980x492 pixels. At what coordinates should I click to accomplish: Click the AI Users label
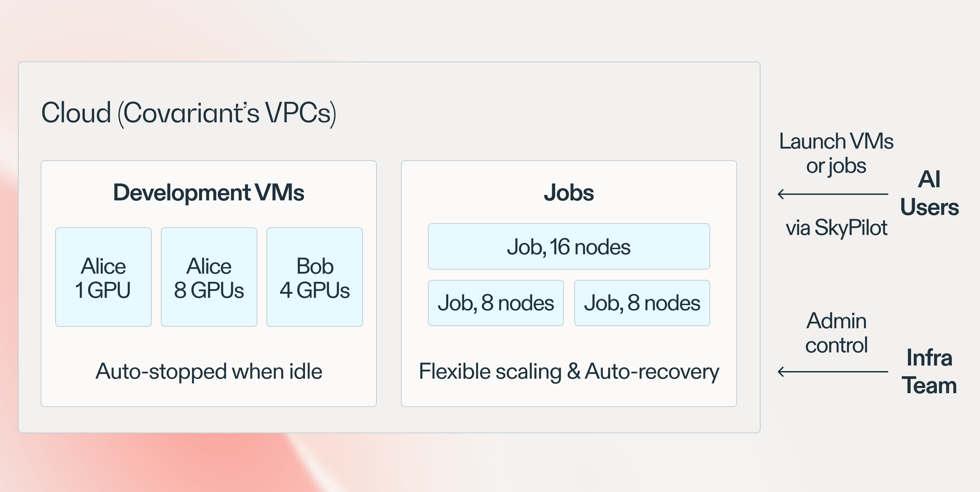pos(929,193)
